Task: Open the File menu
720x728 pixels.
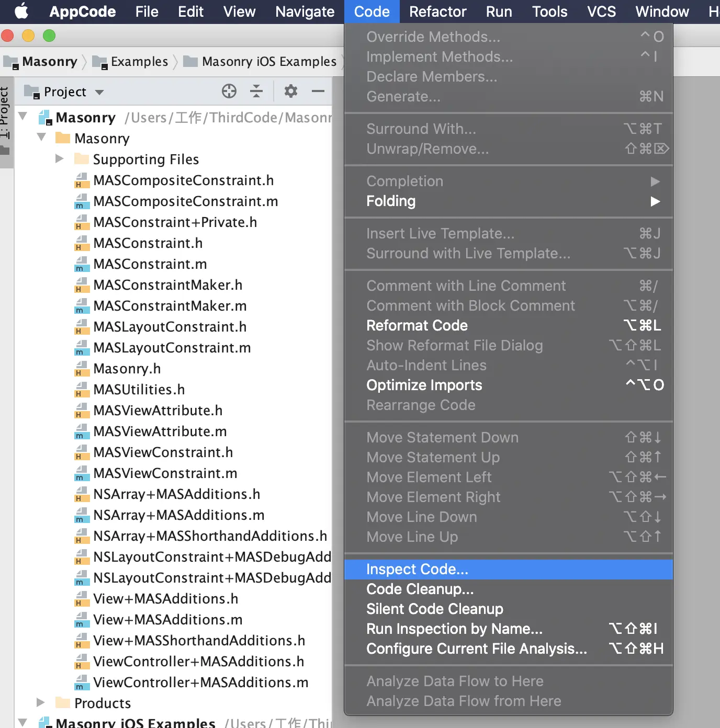Action: point(147,12)
